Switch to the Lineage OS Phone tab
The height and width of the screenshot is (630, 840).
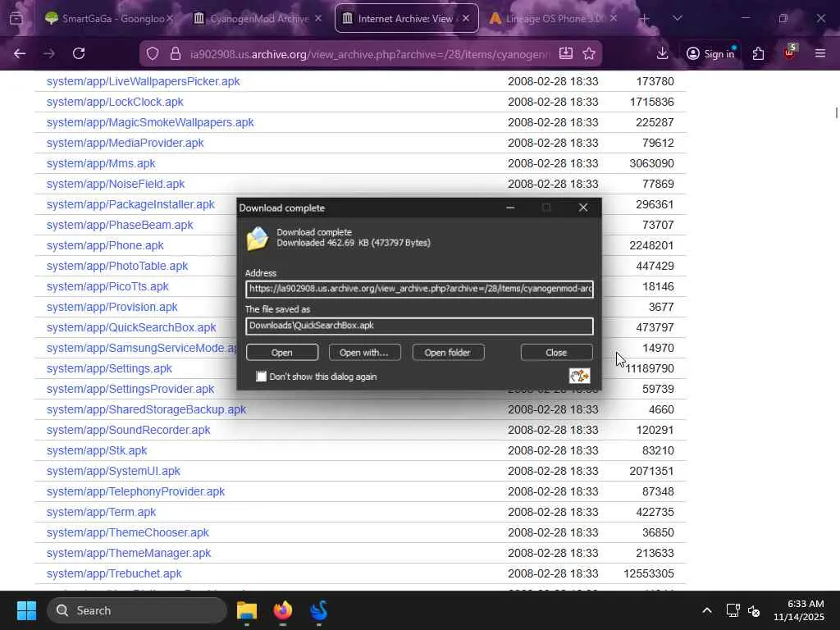[554, 18]
